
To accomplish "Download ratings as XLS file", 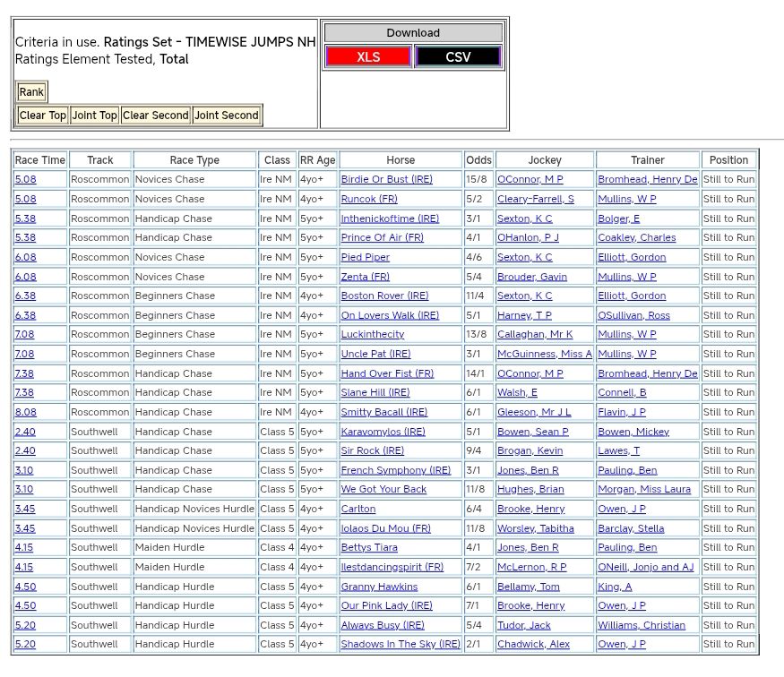I will pos(368,56).
